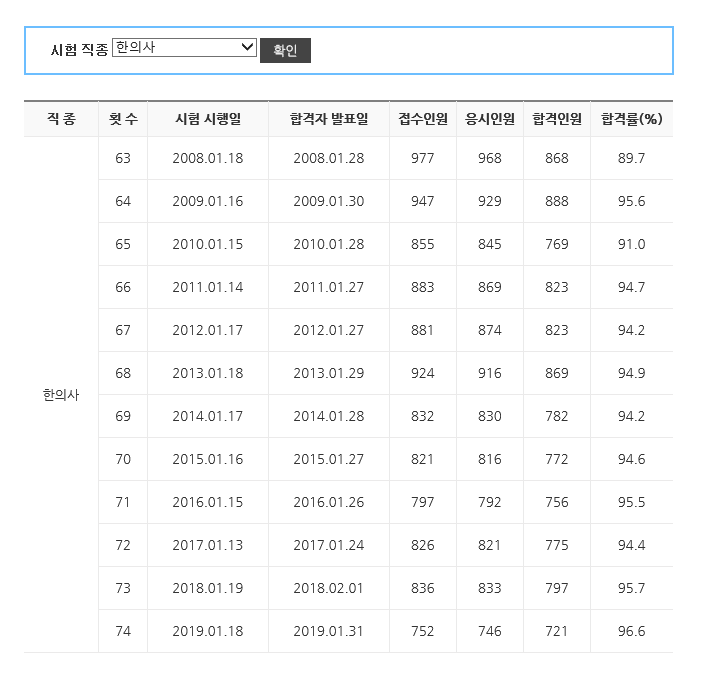Select the round number 73 cell
The image size is (712, 673).
(x=123, y=588)
